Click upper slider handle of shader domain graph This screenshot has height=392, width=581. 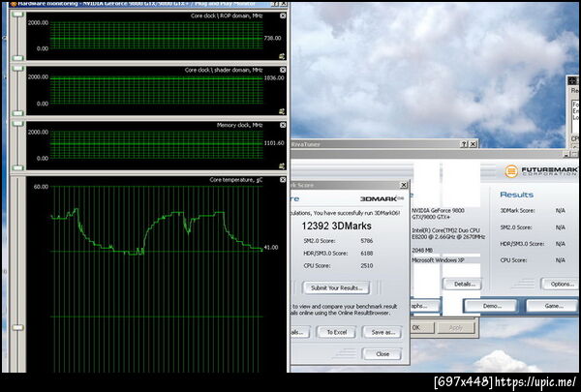tap(17, 69)
